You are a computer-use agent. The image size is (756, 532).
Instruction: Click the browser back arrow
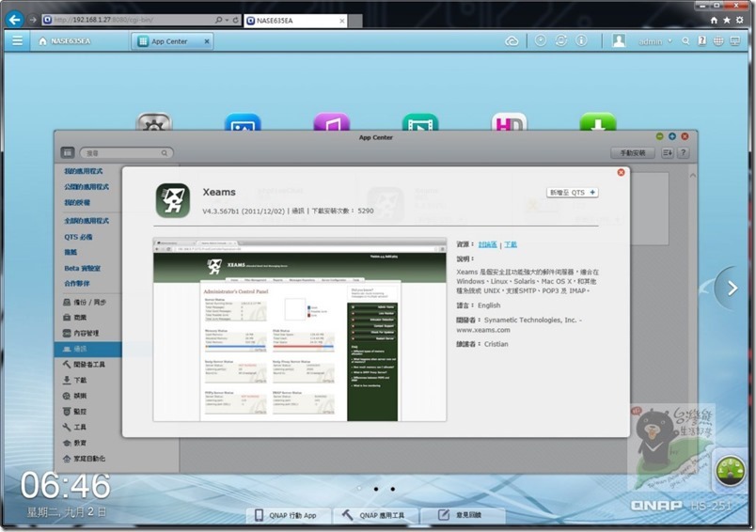coord(15,20)
